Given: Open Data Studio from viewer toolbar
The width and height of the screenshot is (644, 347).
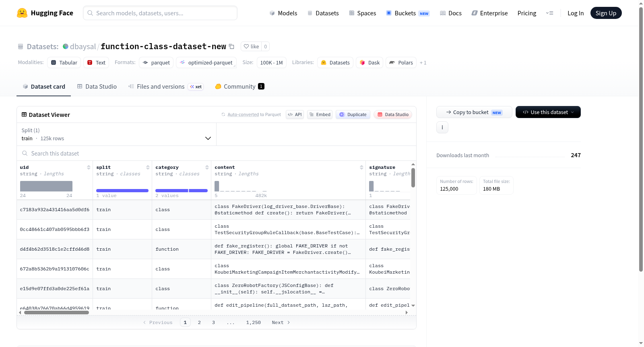Looking at the screenshot, I should [392, 114].
